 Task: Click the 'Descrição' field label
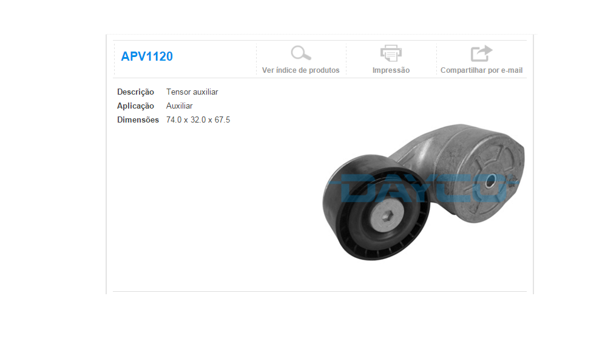135,92
